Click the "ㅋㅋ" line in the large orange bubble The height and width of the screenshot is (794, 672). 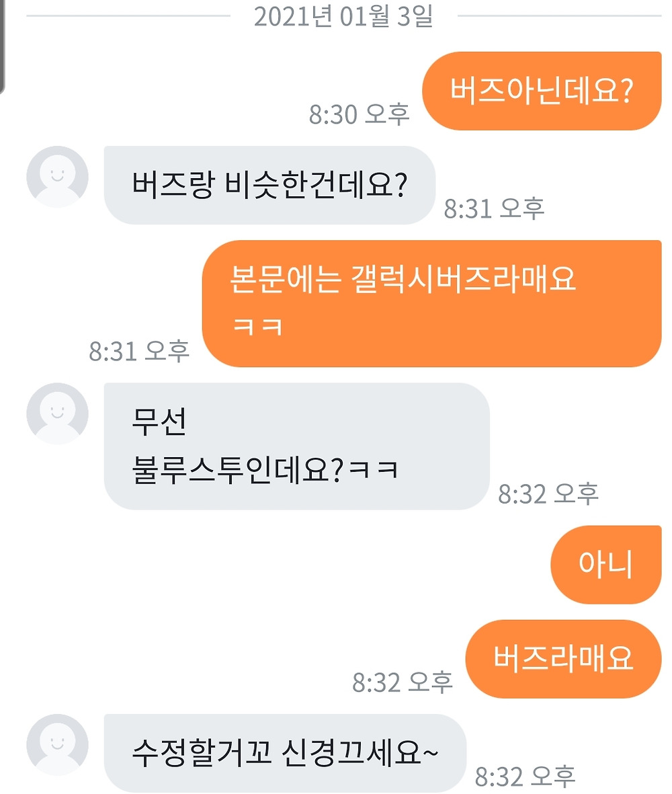pyautogui.click(x=256, y=327)
